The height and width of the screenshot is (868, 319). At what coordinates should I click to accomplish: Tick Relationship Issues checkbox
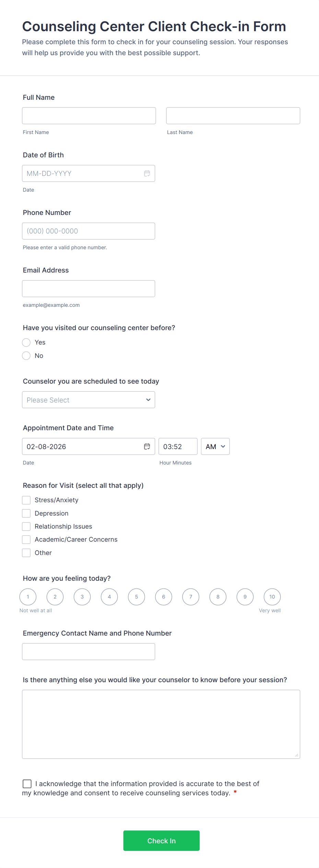point(26,527)
